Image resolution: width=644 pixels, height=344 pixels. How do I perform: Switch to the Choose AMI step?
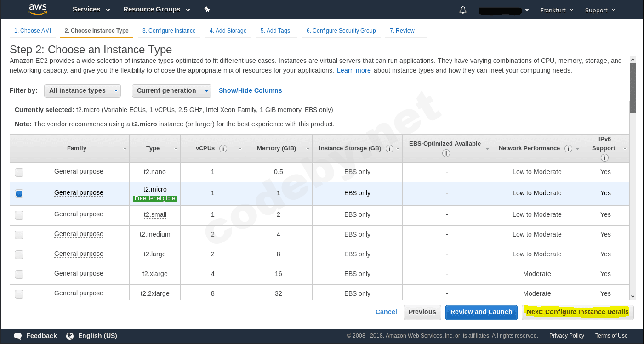(x=32, y=30)
